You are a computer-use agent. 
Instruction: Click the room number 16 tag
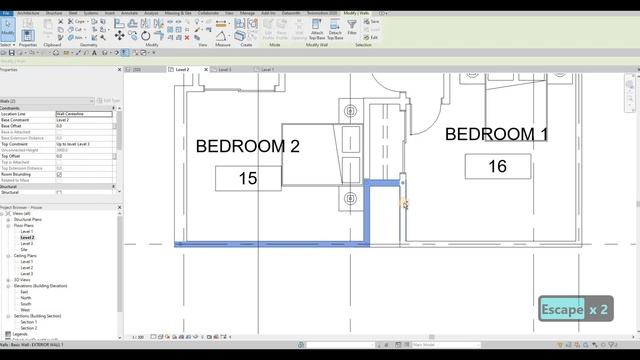[498, 167]
